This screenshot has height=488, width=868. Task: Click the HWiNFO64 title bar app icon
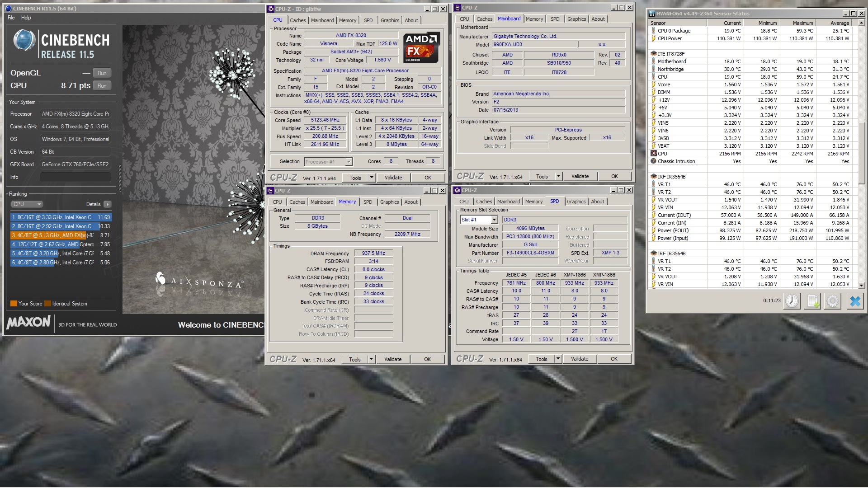652,14
